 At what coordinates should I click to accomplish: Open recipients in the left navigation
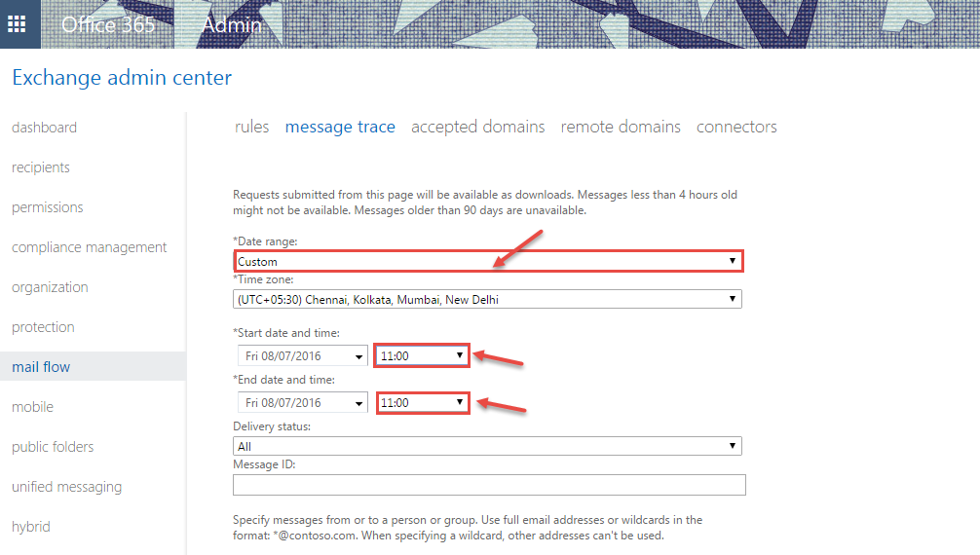pos(41,167)
